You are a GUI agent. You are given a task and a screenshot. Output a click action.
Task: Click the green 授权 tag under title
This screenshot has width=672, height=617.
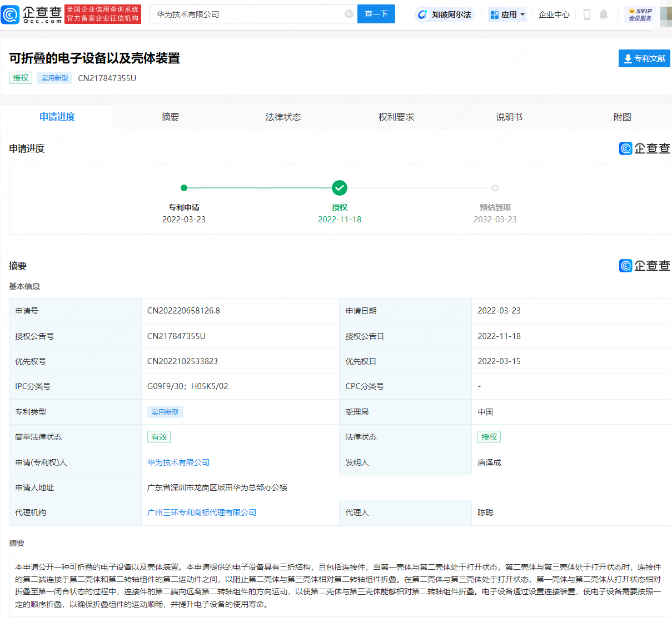[21, 78]
